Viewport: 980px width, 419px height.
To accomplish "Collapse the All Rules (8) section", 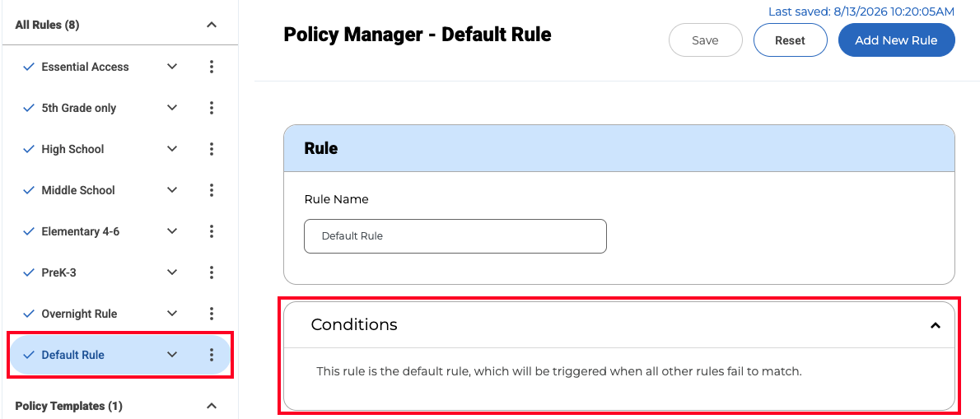I will (212, 25).
